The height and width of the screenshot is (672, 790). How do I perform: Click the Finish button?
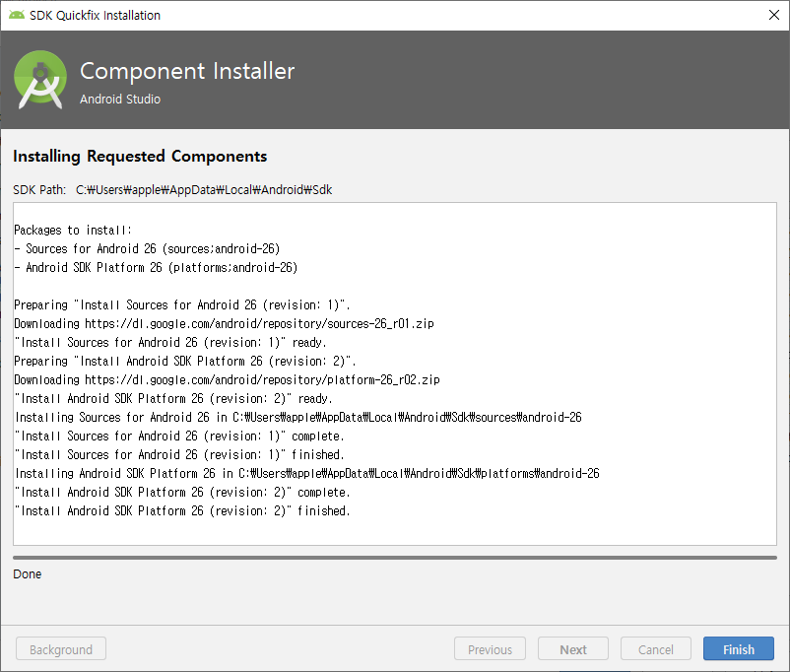pyautogui.click(x=738, y=648)
